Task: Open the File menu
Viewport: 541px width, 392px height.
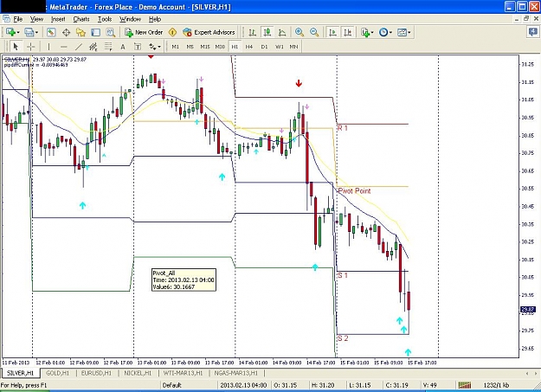Action: pyautogui.click(x=17, y=19)
